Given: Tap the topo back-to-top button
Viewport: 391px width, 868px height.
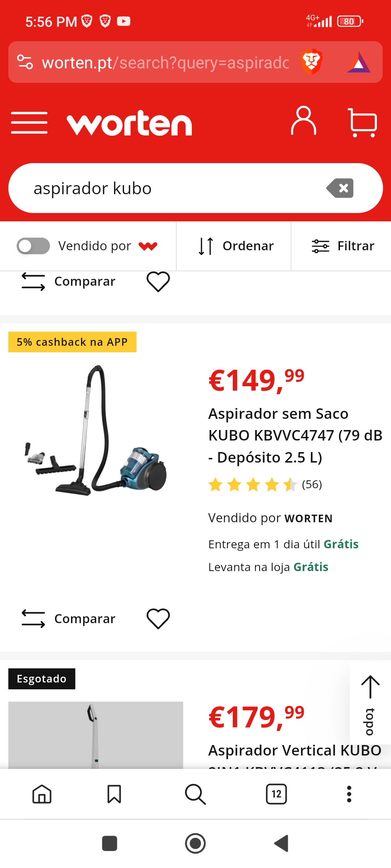Looking at the screenshot, I should click(x=370, y=705).
